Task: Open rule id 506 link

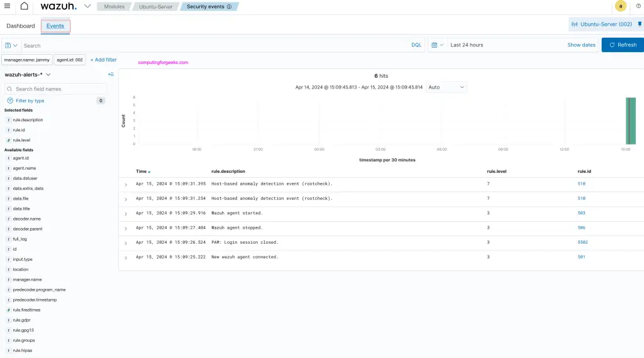Action: (581, 227)
